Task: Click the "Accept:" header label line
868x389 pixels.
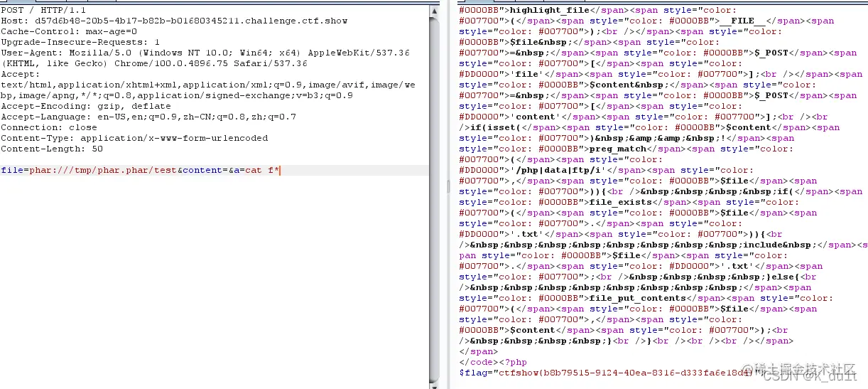Action: point(21,74)
